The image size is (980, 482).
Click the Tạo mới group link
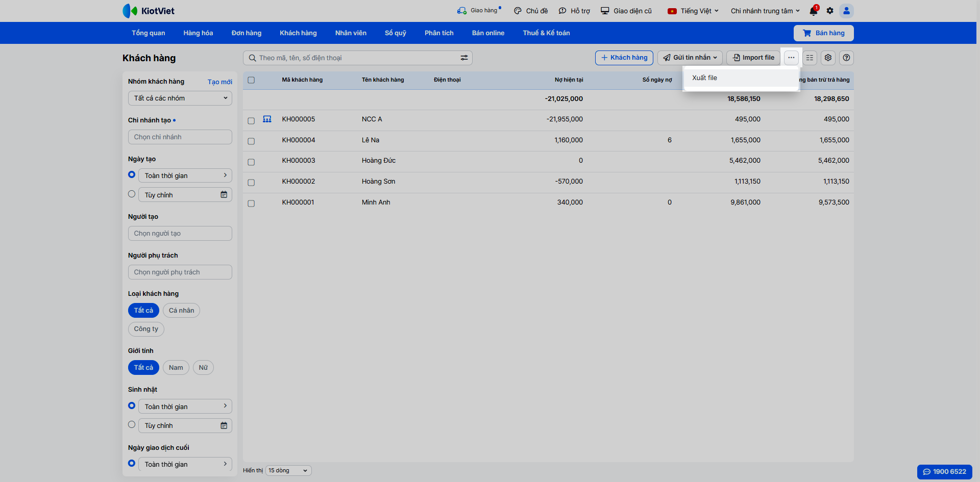tap(220, 82)
